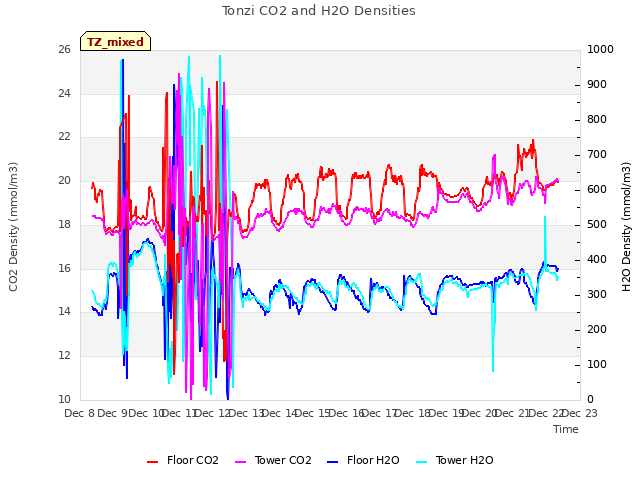Click the H2O Density (mmol/m3) axis label
640x480 pixels.
(x=626, y=227)
